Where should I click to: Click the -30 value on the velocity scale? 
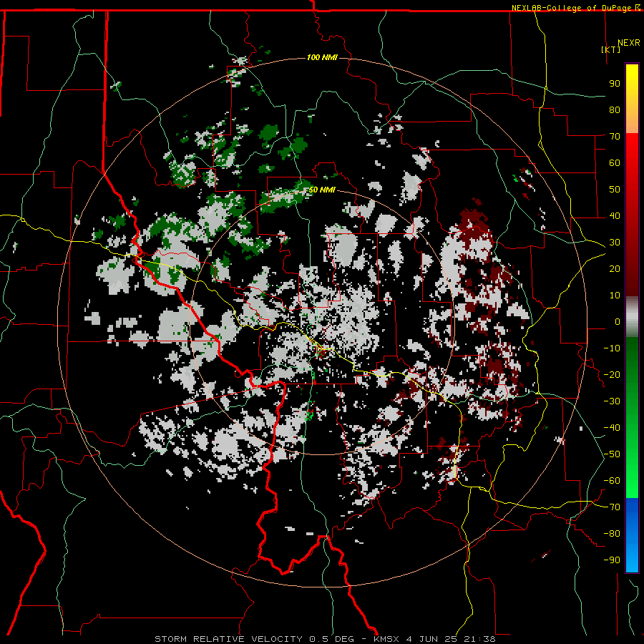[612, 401]
